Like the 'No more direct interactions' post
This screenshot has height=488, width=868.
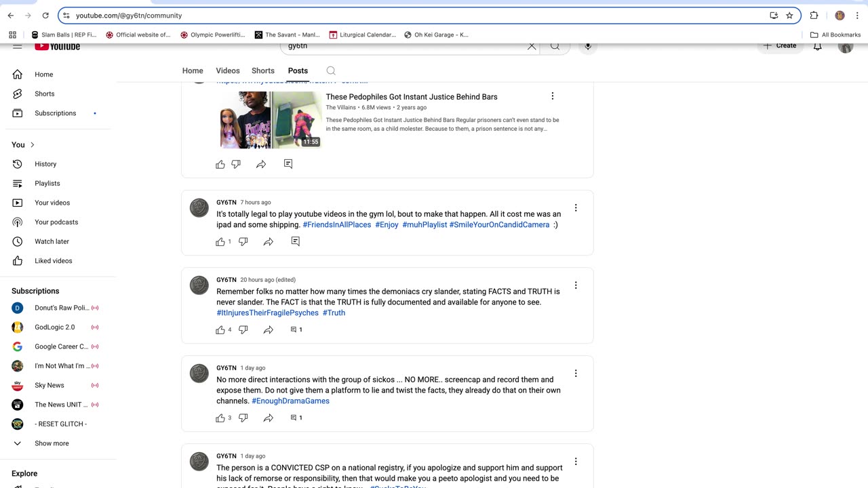(x=220, y=418)
